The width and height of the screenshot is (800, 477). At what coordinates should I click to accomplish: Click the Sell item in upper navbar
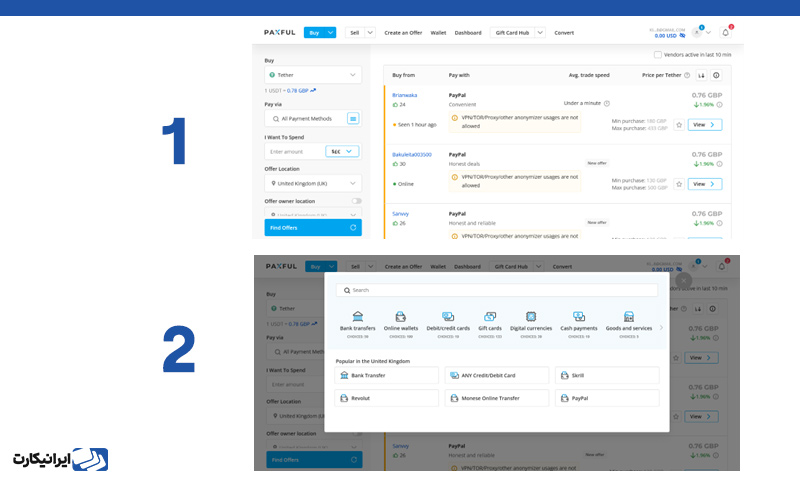355,33
